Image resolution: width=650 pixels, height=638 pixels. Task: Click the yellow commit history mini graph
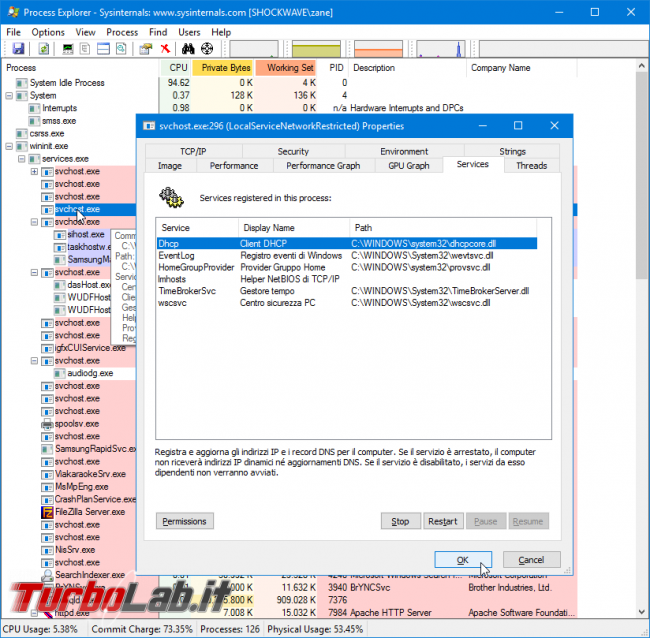(316, 49)
